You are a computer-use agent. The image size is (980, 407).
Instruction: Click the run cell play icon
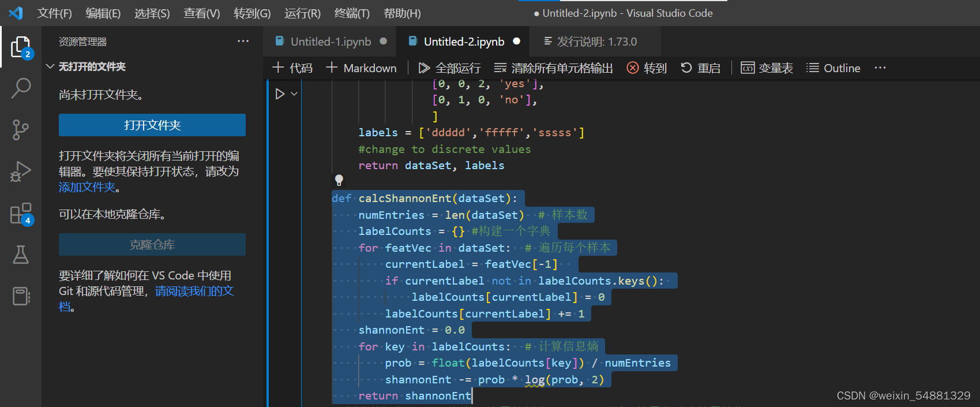(x=280, y=94)
